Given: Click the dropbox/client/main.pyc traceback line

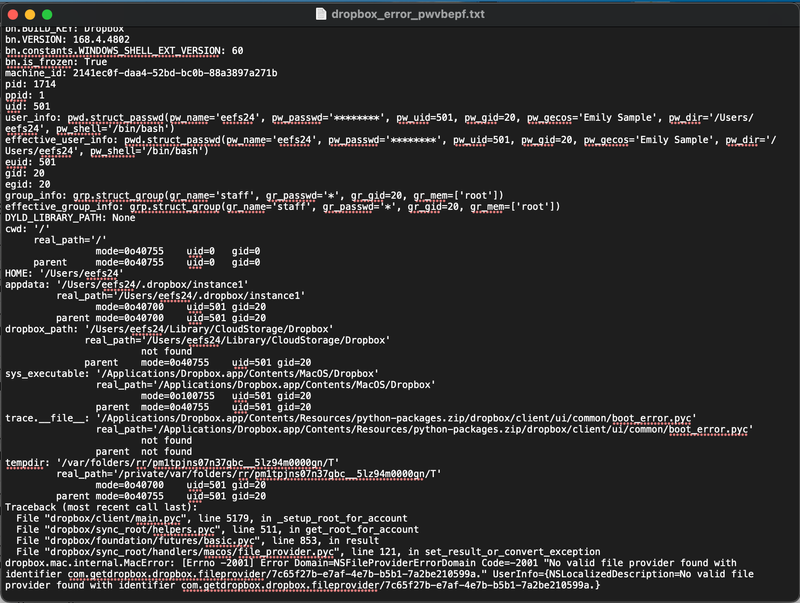Looking at the screenshot, I should (200, 519).
